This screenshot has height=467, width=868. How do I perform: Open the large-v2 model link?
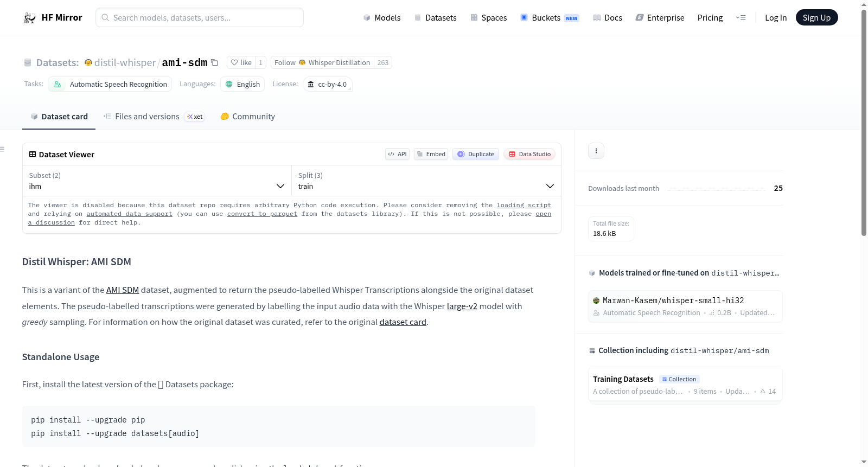coord(462,306)
